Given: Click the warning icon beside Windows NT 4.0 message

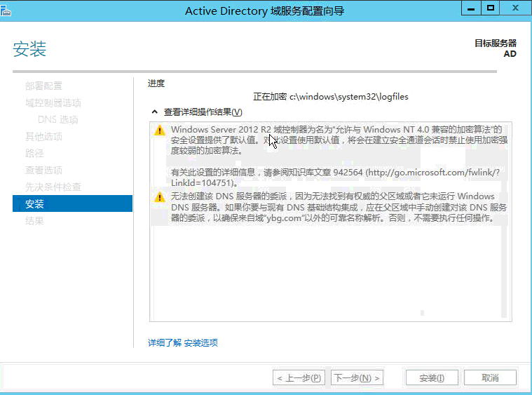Looking at the screenshot, I should (160, 130).
